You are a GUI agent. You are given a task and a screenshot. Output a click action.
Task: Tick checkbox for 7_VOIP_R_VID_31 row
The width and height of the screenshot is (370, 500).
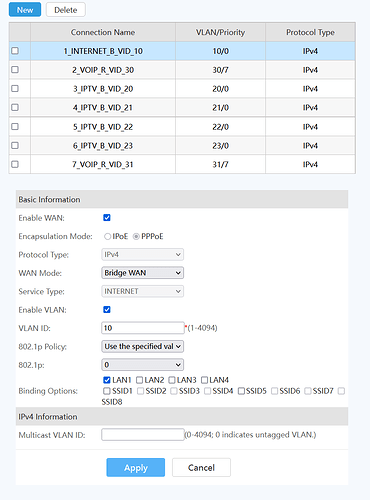click(15, 164)
